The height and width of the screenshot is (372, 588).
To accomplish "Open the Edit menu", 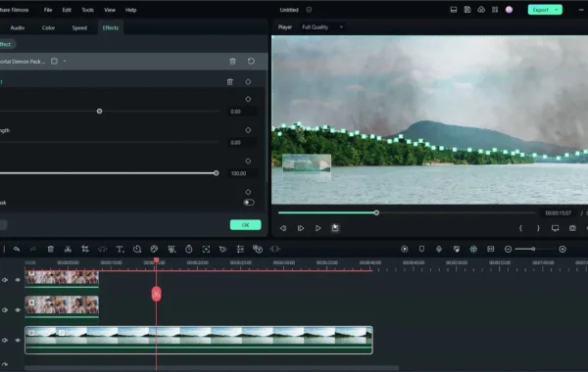I will tap(67, 10).
